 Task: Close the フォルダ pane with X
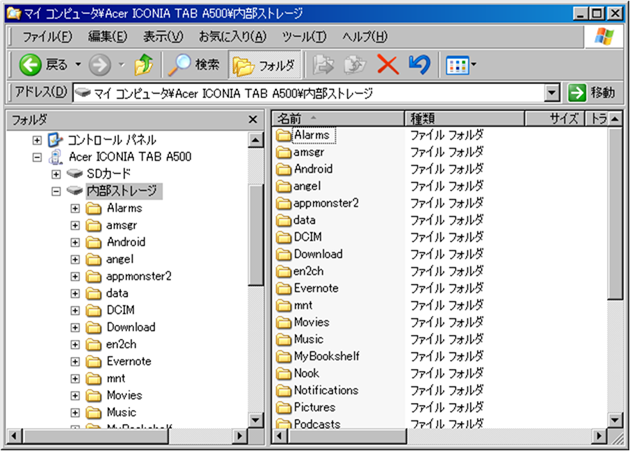(x=253, y=119)
